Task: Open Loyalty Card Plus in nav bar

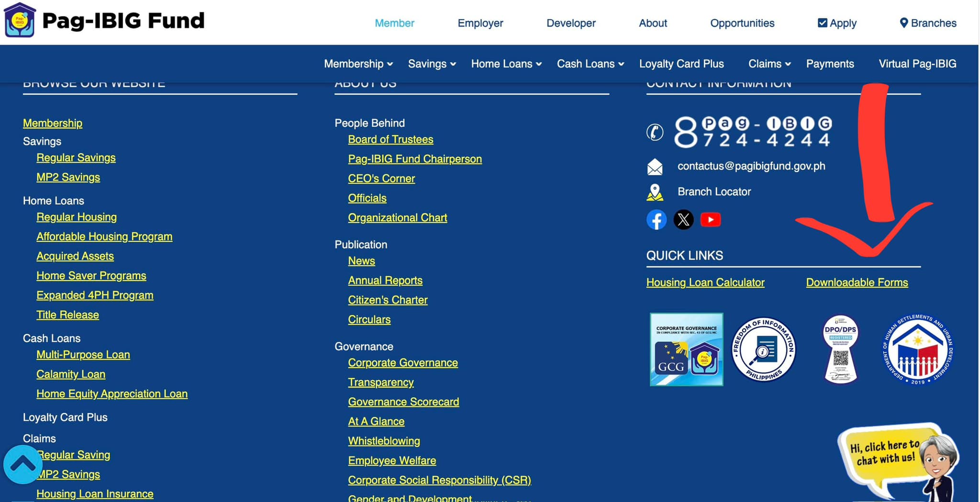Action: pyautogui.click(x=681, y=64)
